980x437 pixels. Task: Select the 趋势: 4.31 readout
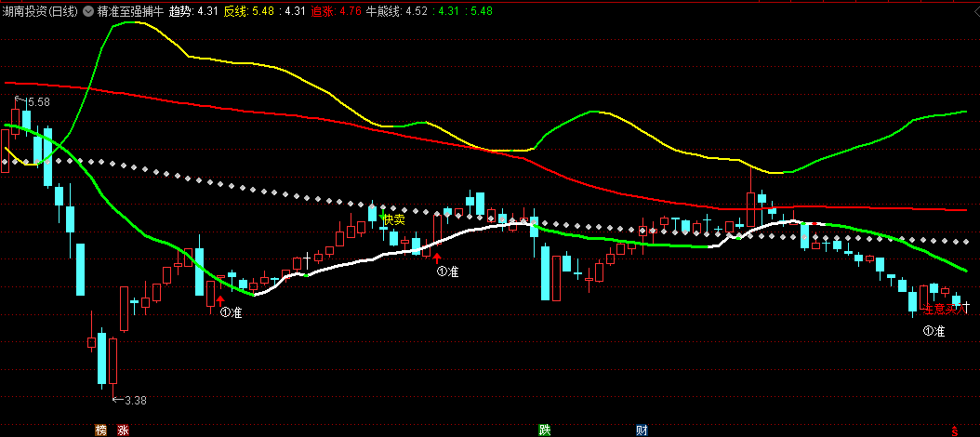coord(193,11)
